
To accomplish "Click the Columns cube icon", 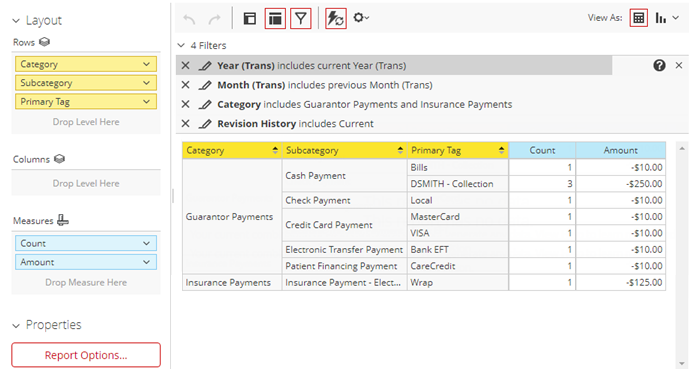I will point(59,159).
